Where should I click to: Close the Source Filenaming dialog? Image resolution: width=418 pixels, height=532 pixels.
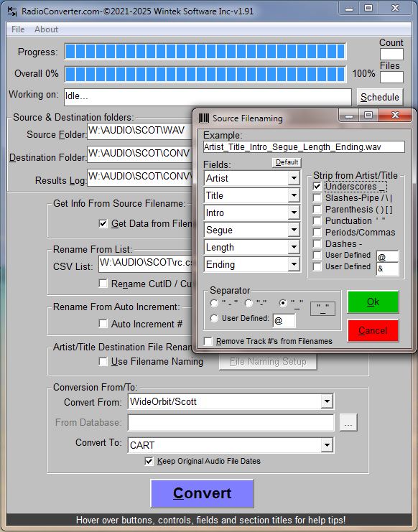pyautogui.click(x=395, y=116)
